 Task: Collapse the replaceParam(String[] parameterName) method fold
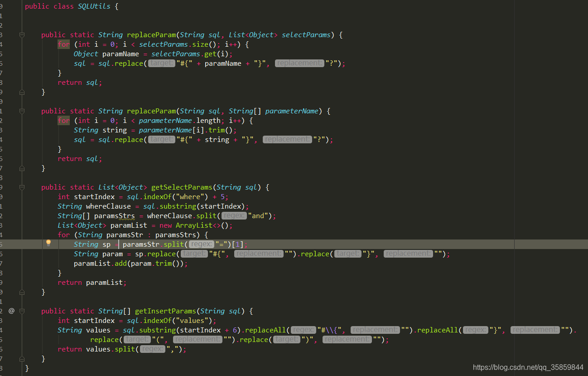(22, 111)
